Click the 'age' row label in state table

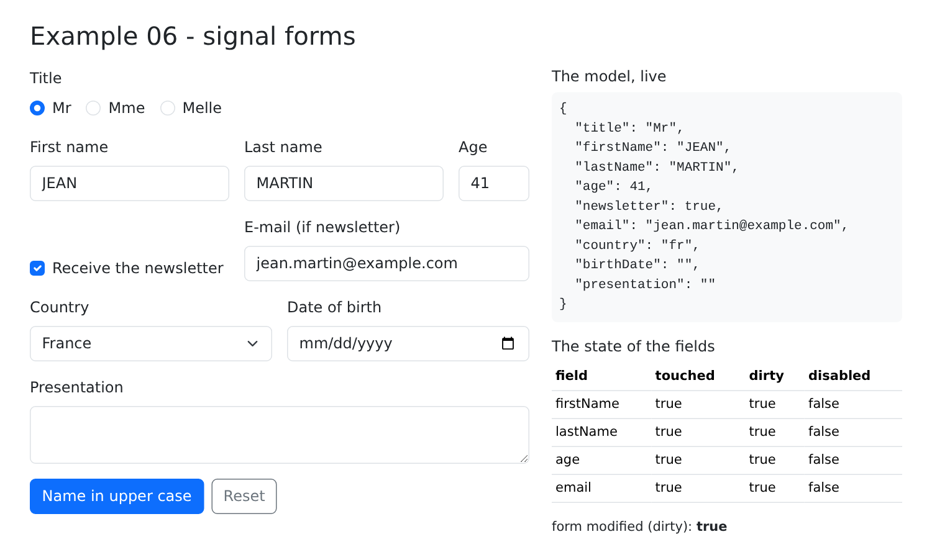(567, 460)
